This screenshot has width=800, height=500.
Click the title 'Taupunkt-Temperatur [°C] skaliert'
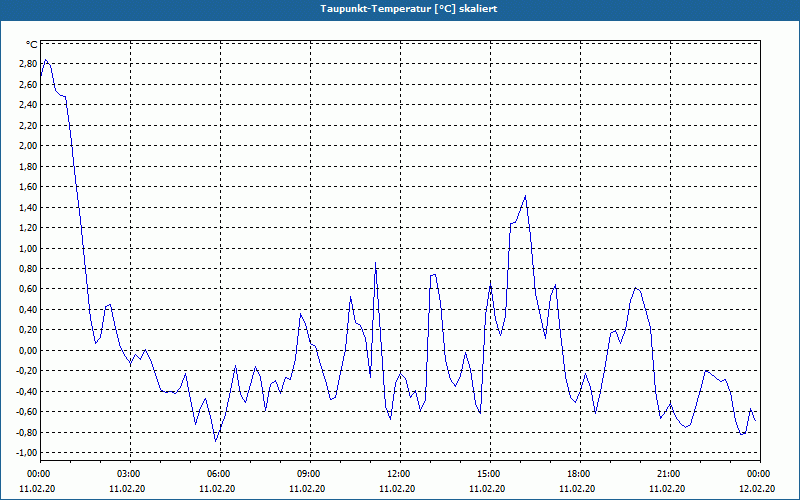[409, 9]
